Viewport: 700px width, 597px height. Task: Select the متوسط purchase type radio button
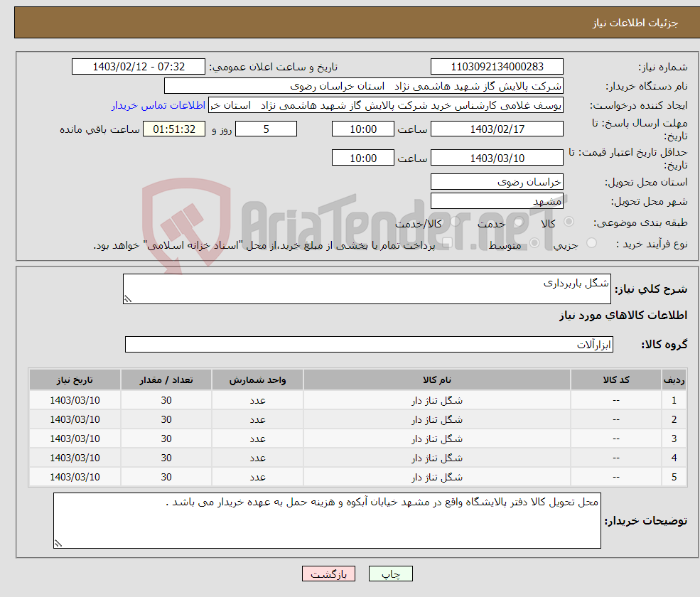pos(534,243)
